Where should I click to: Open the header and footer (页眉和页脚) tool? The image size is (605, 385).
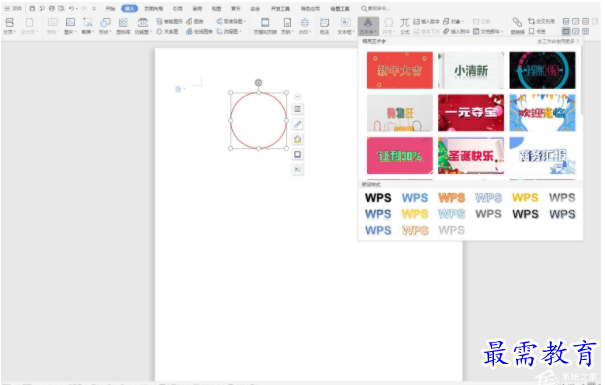click(x=265, y=25)
